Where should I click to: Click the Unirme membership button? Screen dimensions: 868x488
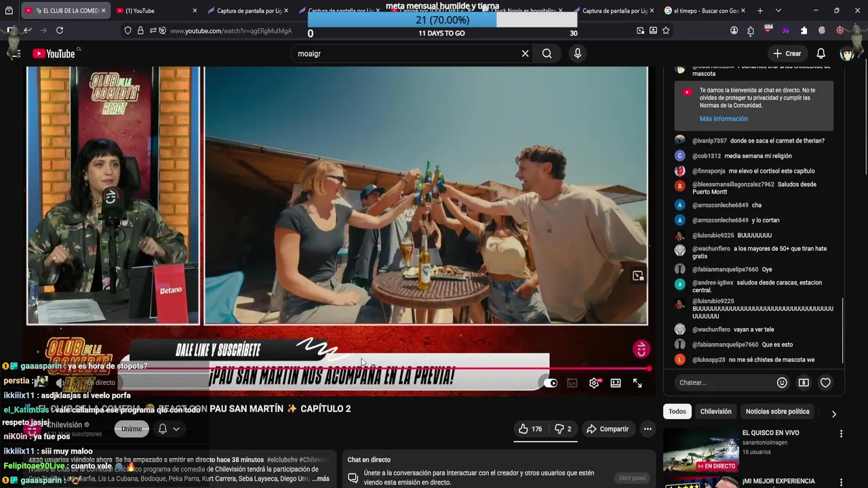pyautogui.click(x=132, y=429)
